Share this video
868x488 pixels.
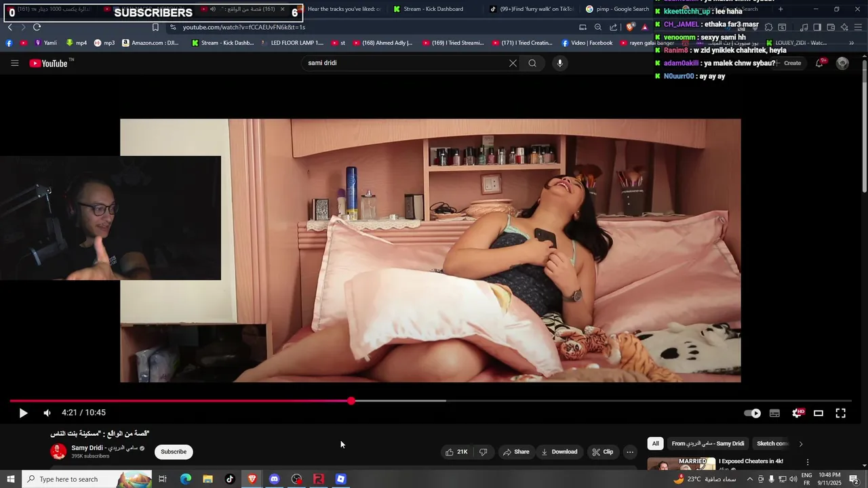click(x=516, y=452)
